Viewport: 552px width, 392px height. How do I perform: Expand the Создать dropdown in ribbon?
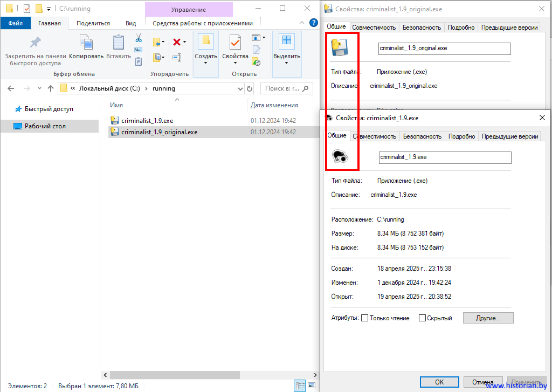coord(205,63)
